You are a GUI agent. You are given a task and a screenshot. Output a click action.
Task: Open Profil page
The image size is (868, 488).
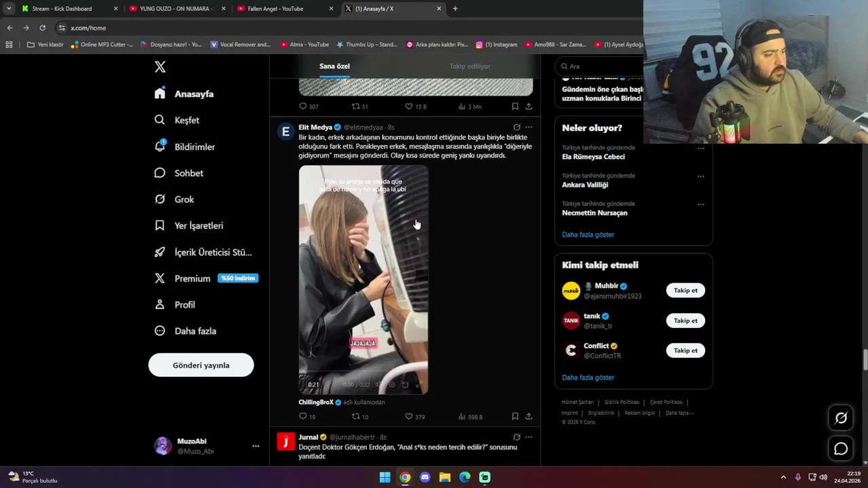[174, 305]
